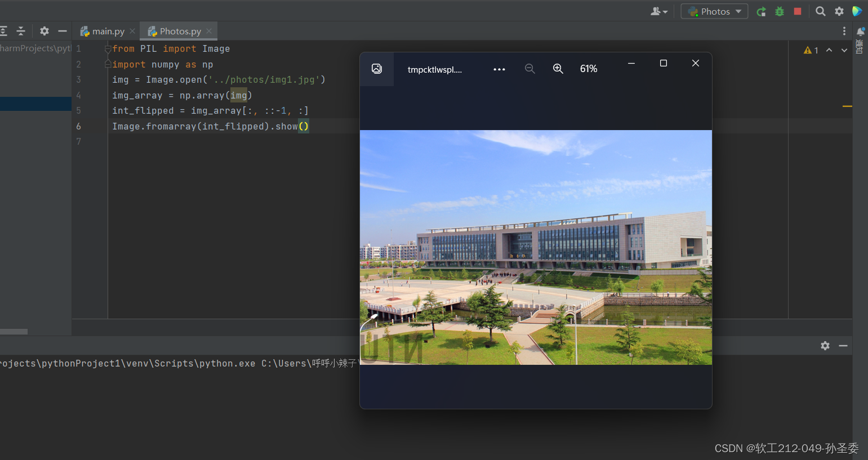This screenshot has height=460, width=868.
Task: Open the Photos run configuration dropdown
Action: point(714,11)
